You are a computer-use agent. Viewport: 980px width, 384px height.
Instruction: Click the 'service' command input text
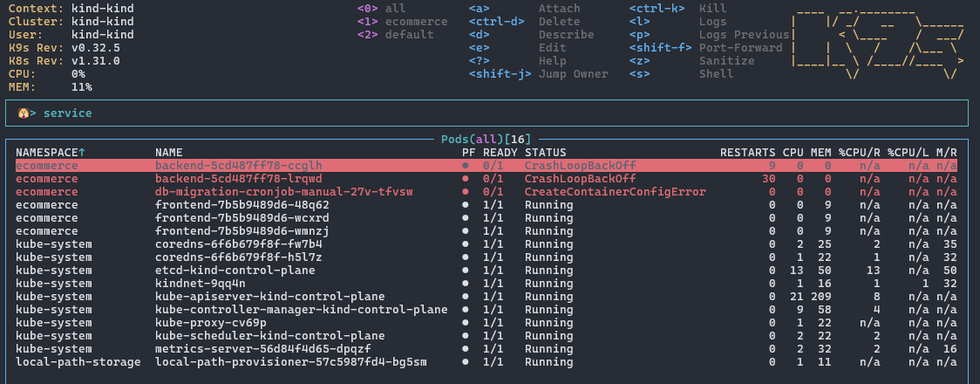(x=67, y=113)
